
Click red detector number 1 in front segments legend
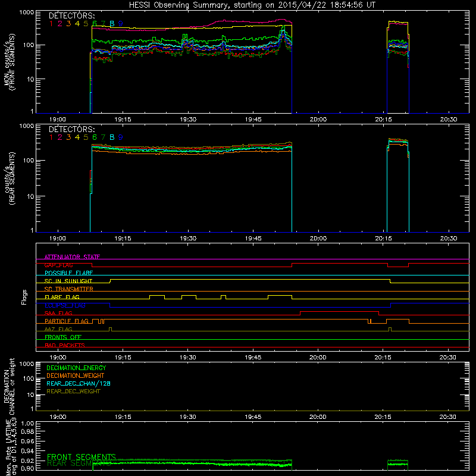pos(51,24)
